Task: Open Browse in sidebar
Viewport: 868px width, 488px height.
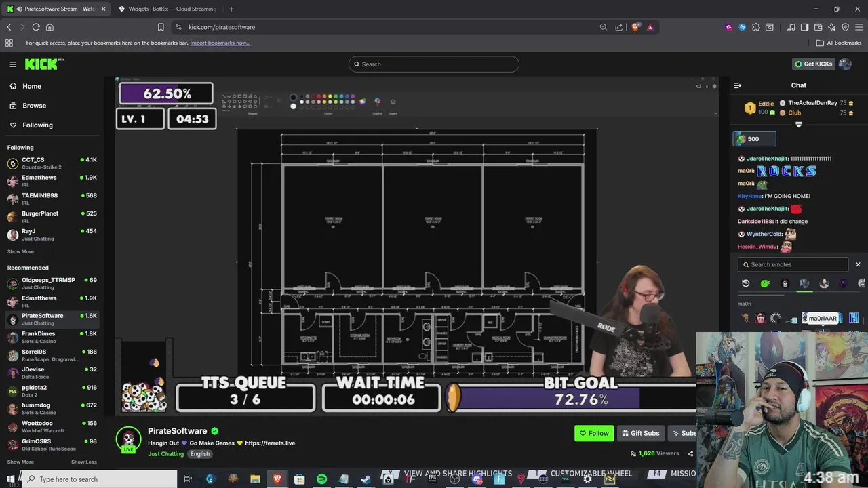Action: (52, 106)
